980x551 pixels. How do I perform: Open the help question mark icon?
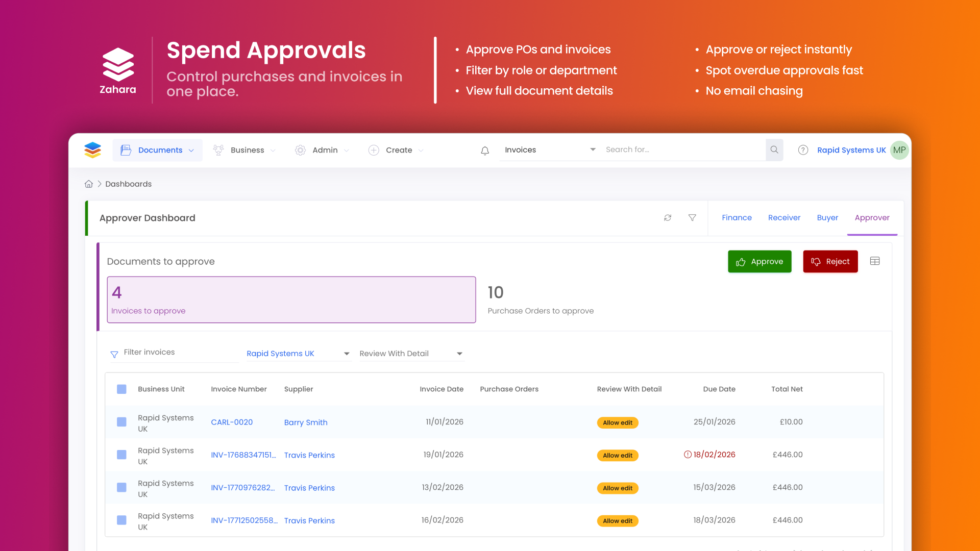coord(803,150)
